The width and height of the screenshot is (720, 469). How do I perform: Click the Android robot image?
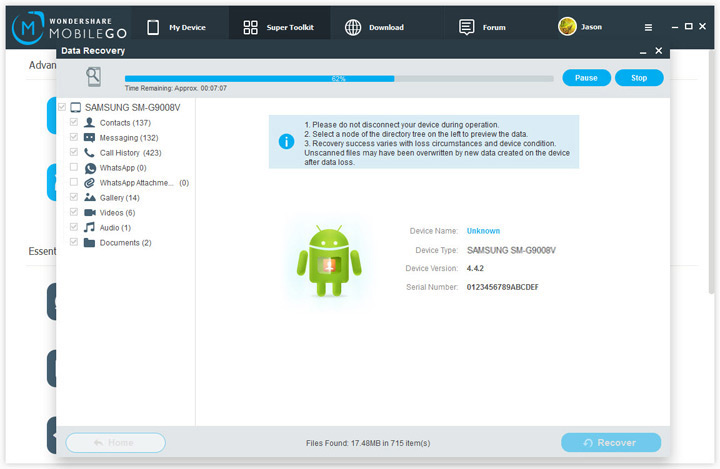click(x=329, y=260)
